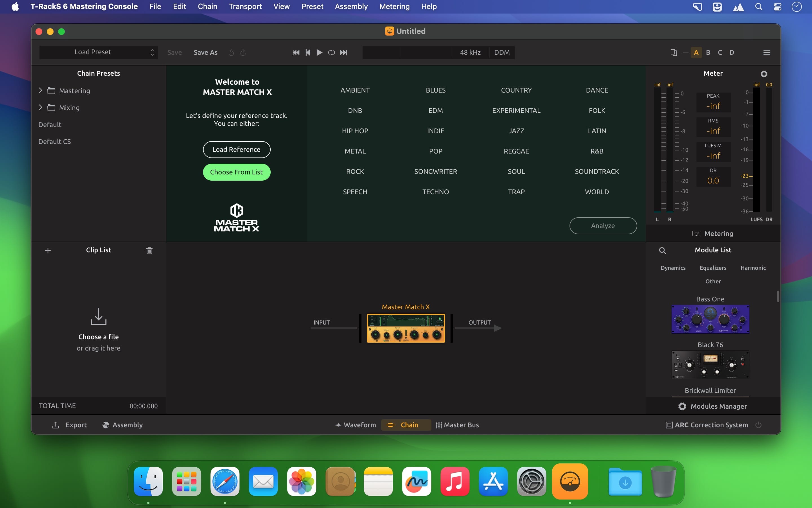Screen dimensions: 812x508
Task: Open the Load Preset dropdown
Action: click(98, 52)
